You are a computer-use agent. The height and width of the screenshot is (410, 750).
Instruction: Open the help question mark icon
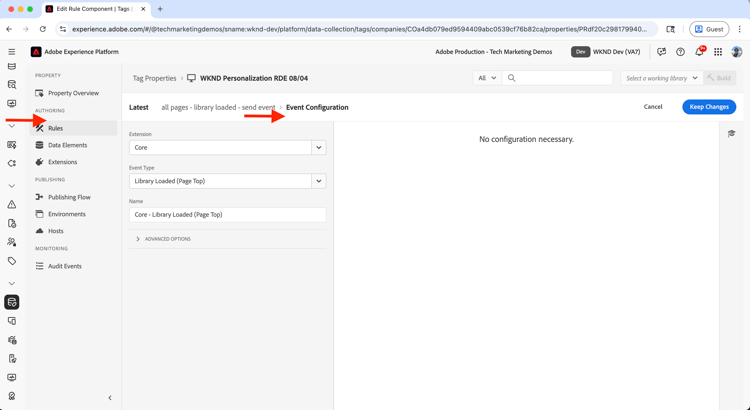(x=680, y=52)
